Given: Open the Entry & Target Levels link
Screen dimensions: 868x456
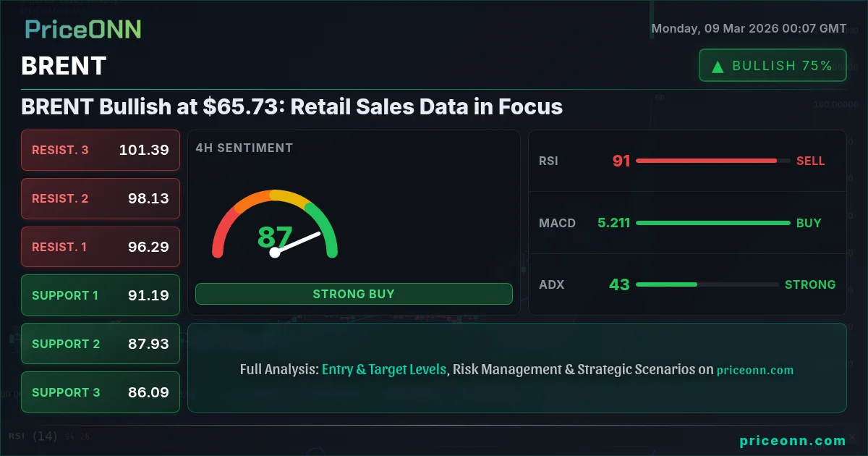Looking at the screenshot, I should tap(384, 369).
